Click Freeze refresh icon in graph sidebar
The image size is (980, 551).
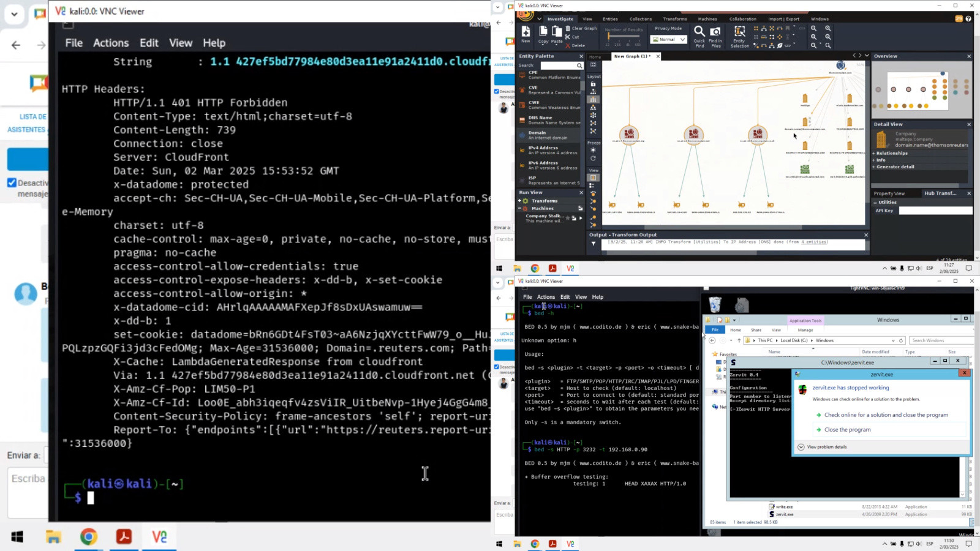click(593, 159)
